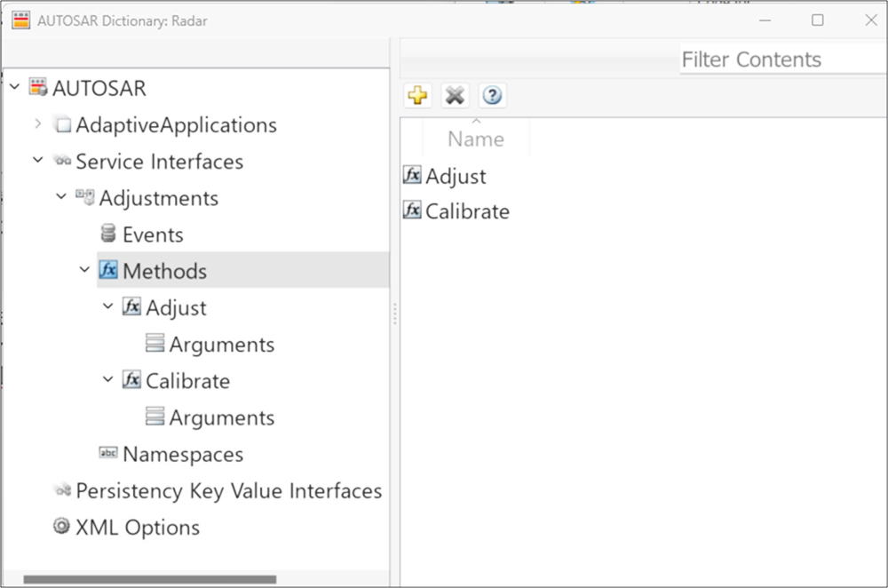The height and width of the screenshot is (588, 888).
Task: Click fx icon of Adjust list row
Action: (x=412, y=174)
